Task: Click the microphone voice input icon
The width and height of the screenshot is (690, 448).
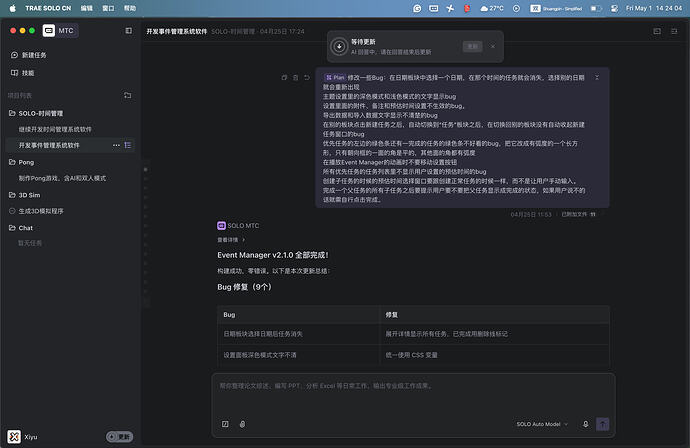Action: click(586, 424)
